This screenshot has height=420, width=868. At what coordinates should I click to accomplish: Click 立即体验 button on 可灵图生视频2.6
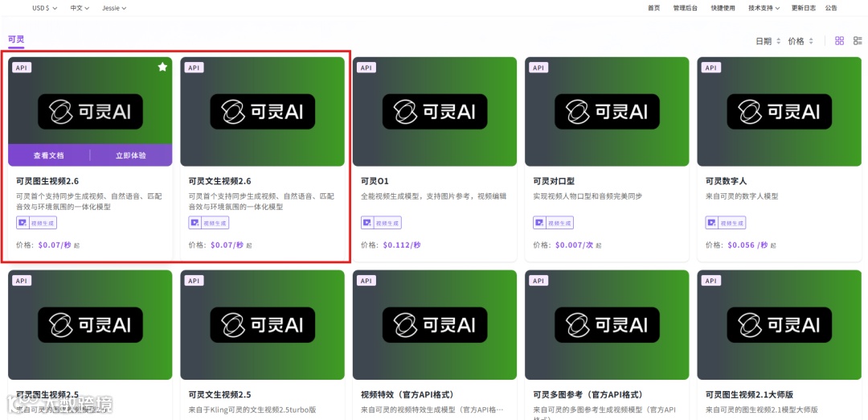point(131,156)
